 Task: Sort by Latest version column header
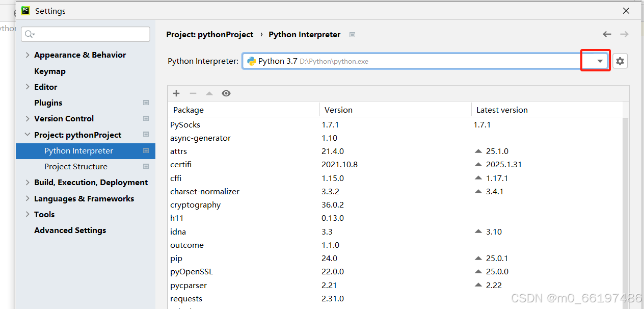pyautogui.click(x=502, y=110)
